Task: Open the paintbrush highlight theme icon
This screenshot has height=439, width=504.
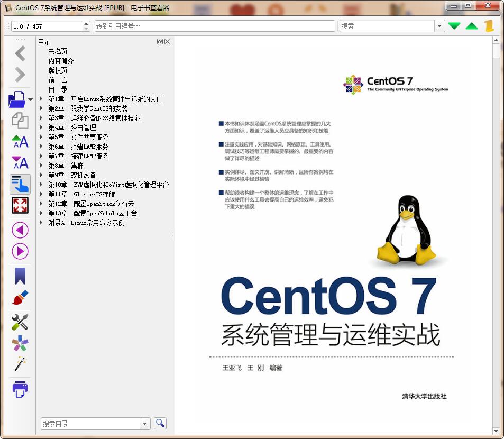Action: tap(20, 298)
